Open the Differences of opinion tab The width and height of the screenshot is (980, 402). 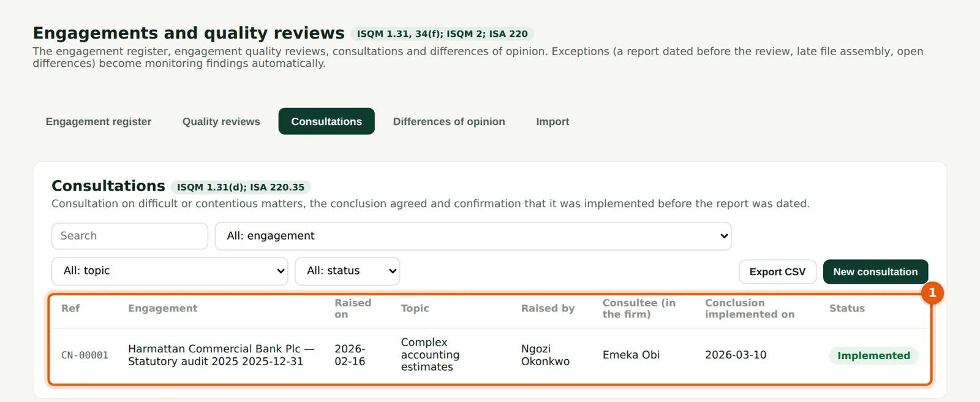coord(449,121)
